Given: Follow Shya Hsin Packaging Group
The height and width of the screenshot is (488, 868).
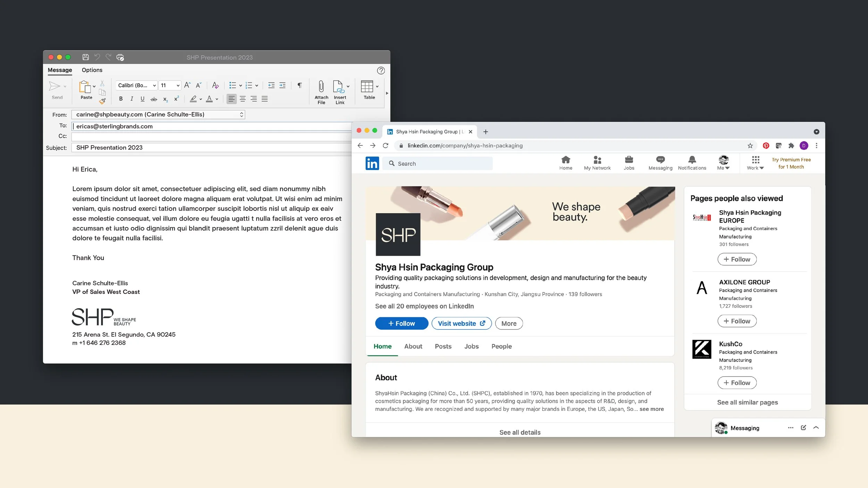Looking at the screenshot, I should (x=402, y=323).
